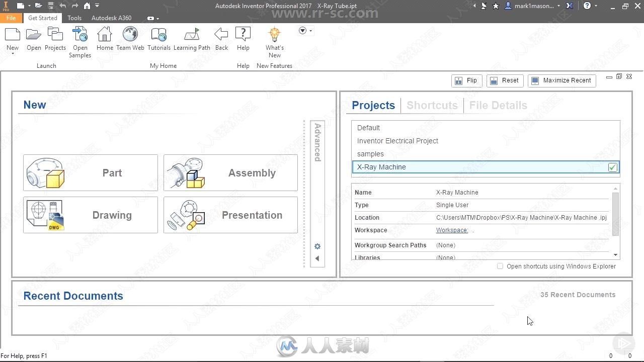Screen dimensions: 644x362
Task: Click the user account silhouette icon
Action: point(508,6)
